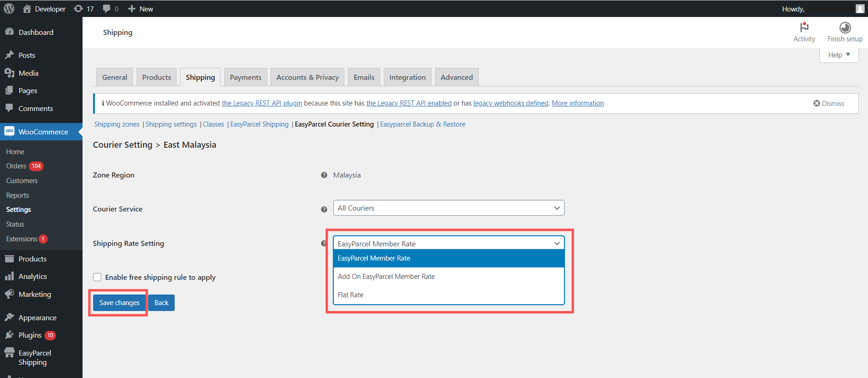Click the Back button
Image resolution: width=868 pixels, height=378 pixels.
point(161,303)
